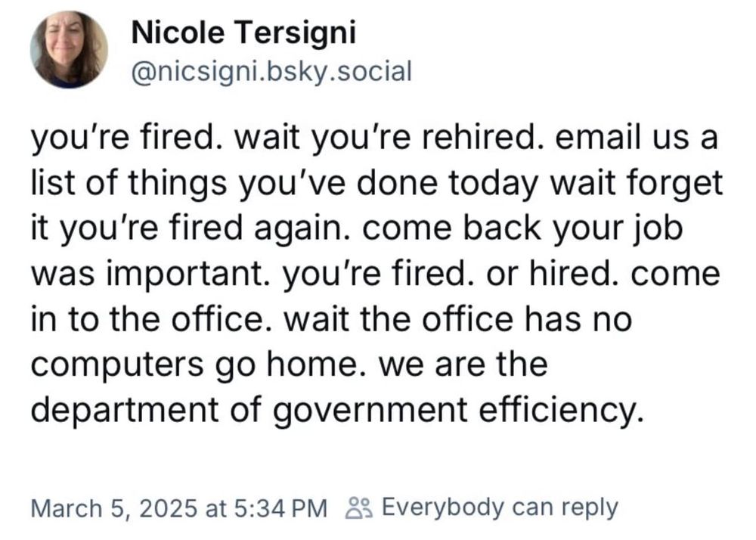Click the 5:34 PM time text
This screenshot has width=756, height=540.
point(281,509)
